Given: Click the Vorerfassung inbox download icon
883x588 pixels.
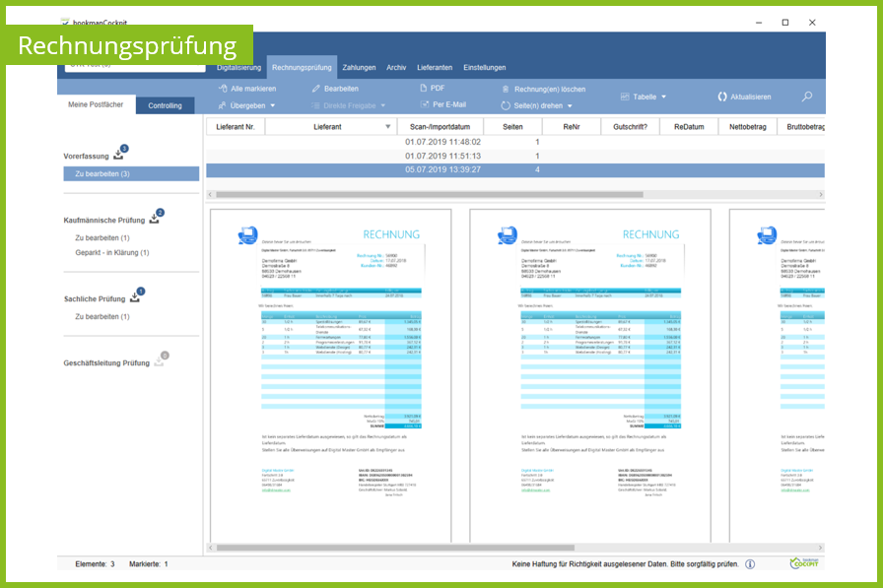Looking at the screenshot, I should click(119, 154).
